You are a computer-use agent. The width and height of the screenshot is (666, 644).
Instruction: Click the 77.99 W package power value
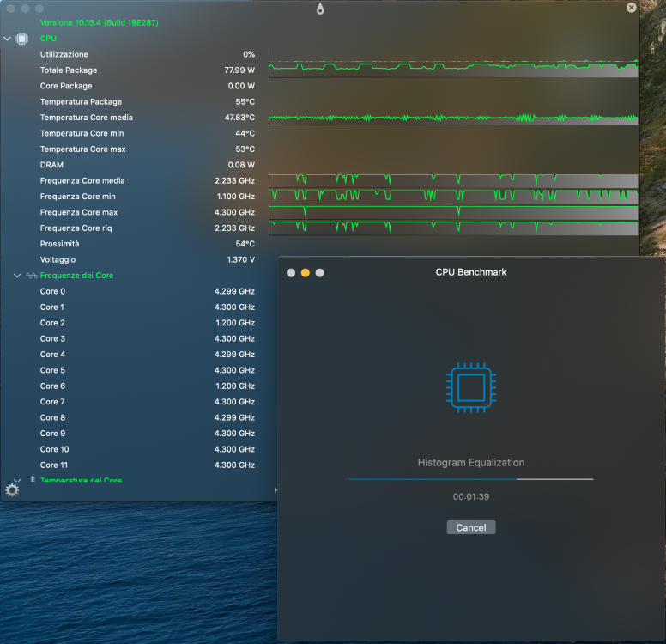[239, 70]
